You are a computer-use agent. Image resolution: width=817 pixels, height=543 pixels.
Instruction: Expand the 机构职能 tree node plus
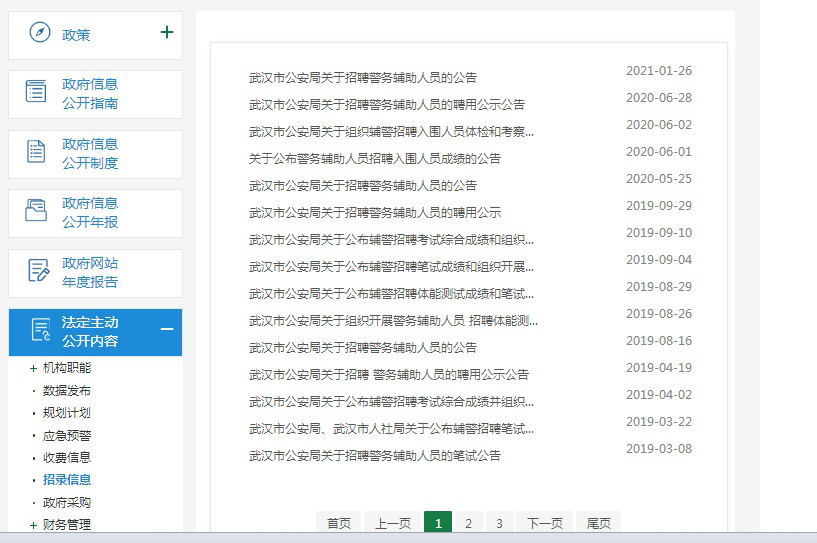point(33,369)
